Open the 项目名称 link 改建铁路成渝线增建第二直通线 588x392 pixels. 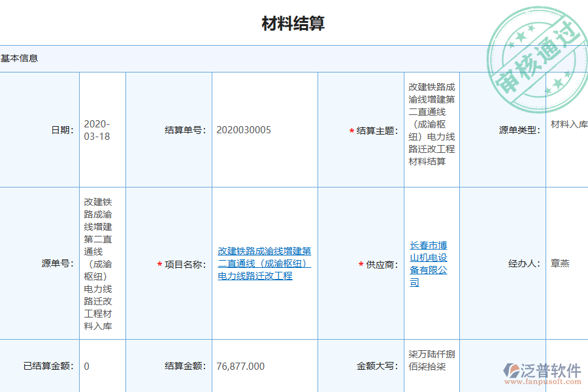pos(263,264)
